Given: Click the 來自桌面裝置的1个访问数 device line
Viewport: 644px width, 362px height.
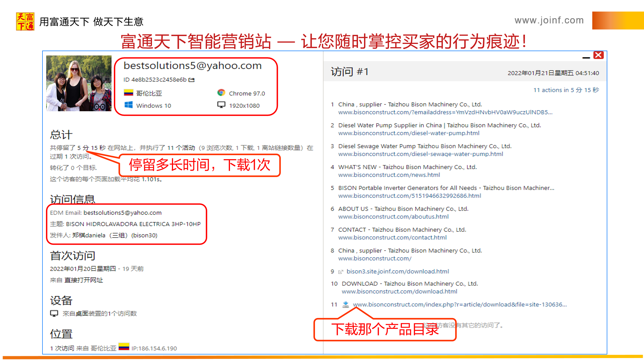Looking at the screenshot, I should click(100, 313).
